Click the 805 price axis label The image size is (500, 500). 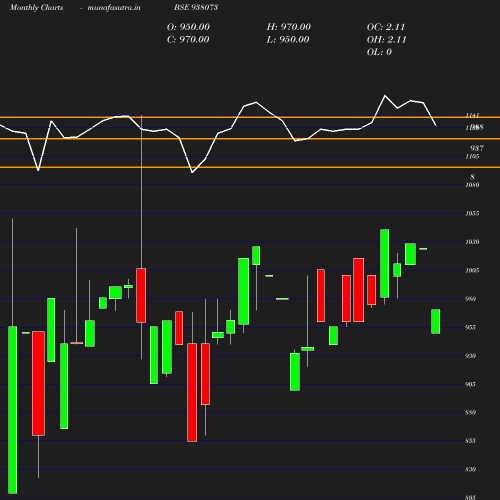tap(470, 497)
